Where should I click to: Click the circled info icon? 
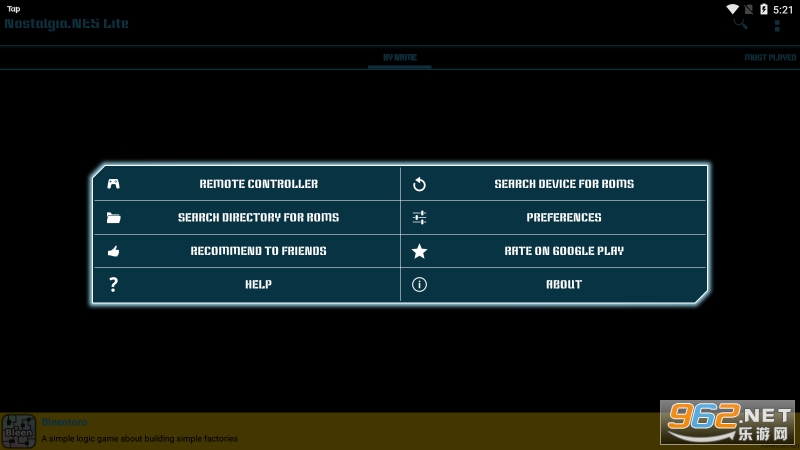pyautogui.click(x=419, y=285)
